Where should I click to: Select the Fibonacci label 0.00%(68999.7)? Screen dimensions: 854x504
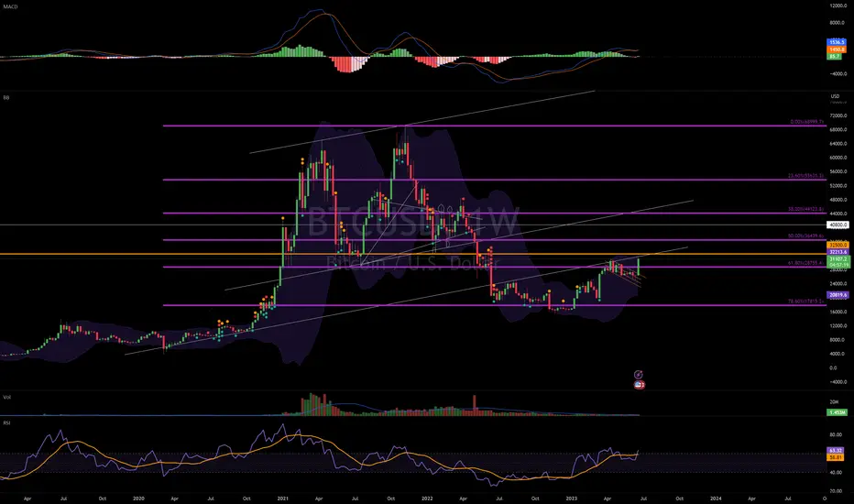[x=807, y=122]
